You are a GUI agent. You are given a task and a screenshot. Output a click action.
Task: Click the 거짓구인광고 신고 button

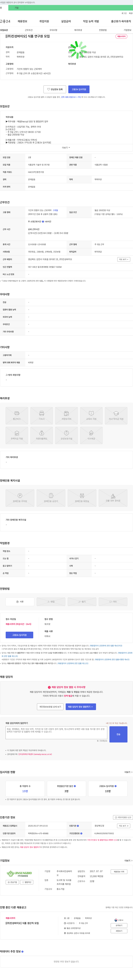tap(123, 818)
